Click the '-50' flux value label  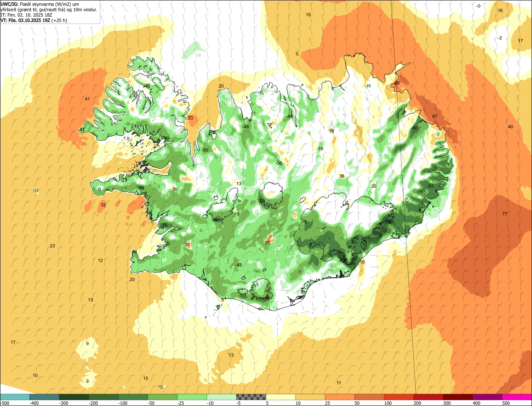tap(204, 150)
